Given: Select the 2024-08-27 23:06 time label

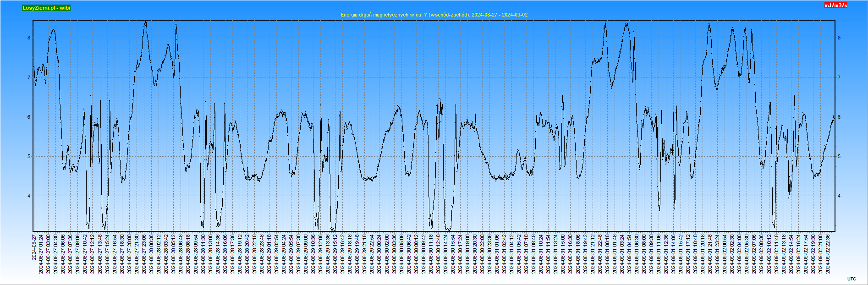Looking at the screenshot, I should (x=144, y=254).
